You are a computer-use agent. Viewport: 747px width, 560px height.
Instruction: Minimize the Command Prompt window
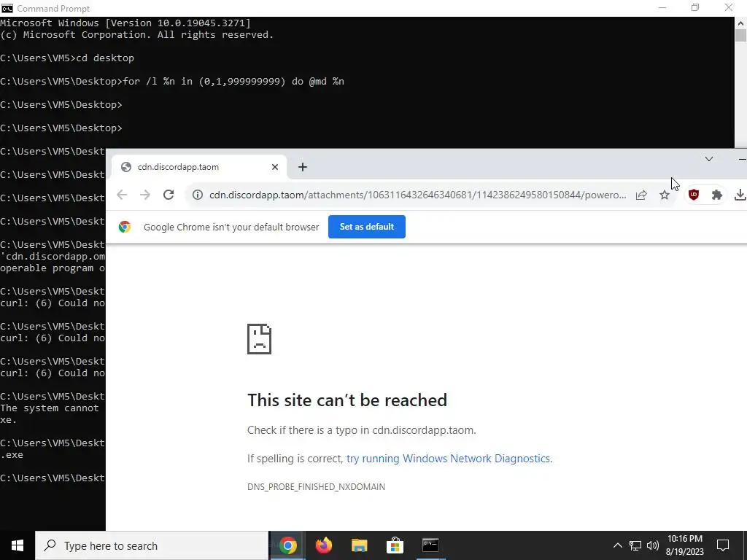coord(662,8)
